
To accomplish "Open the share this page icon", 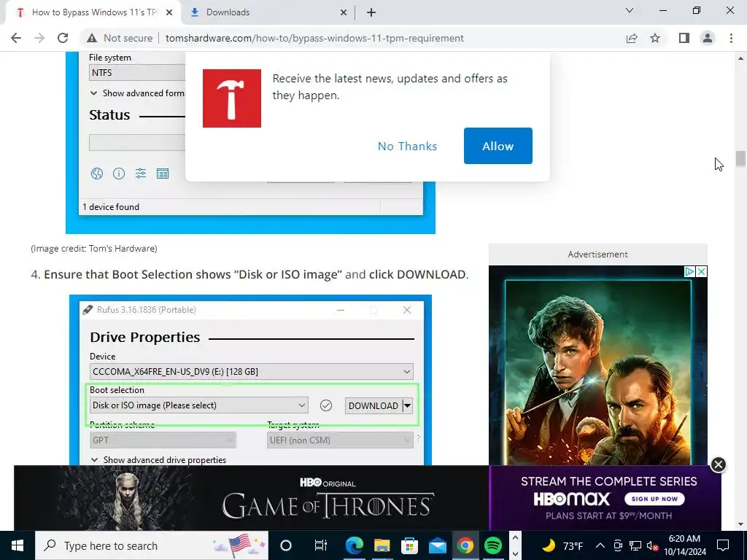I will click(x=632, y=38).
